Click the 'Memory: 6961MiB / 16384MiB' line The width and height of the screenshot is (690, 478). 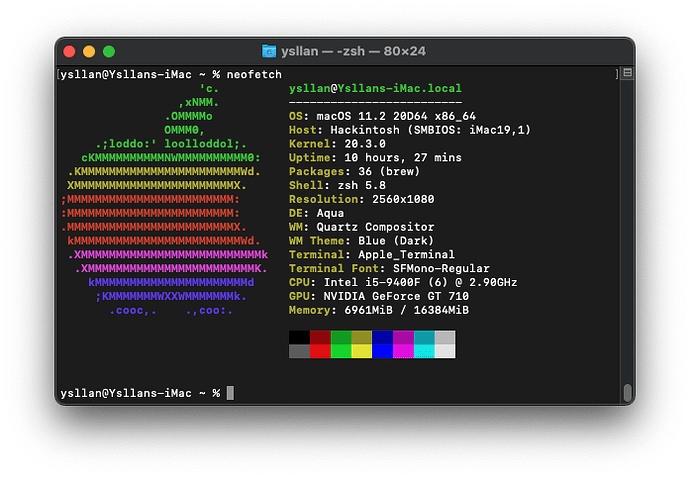pyautogui.click(x=378, y=310)
